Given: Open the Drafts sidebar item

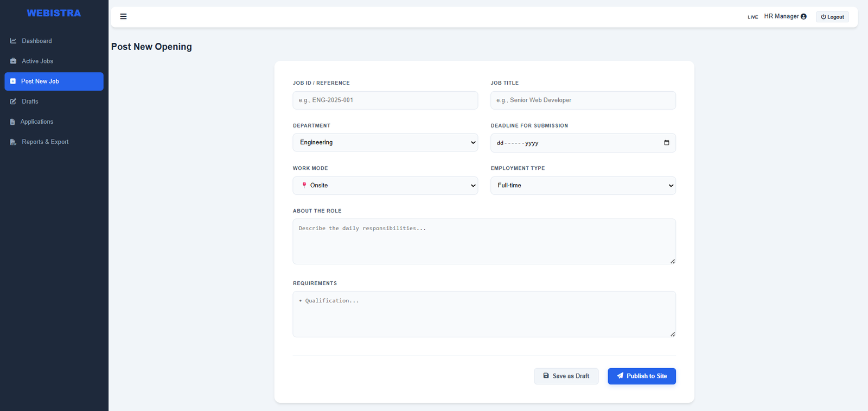Looking at the screenshot, I should coord(30,102).
